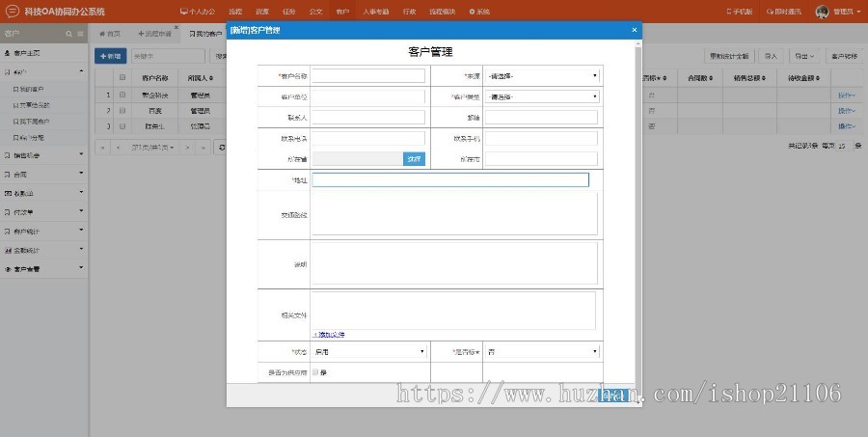Click the 地址 input field in dialog

[x=450, y=179]
